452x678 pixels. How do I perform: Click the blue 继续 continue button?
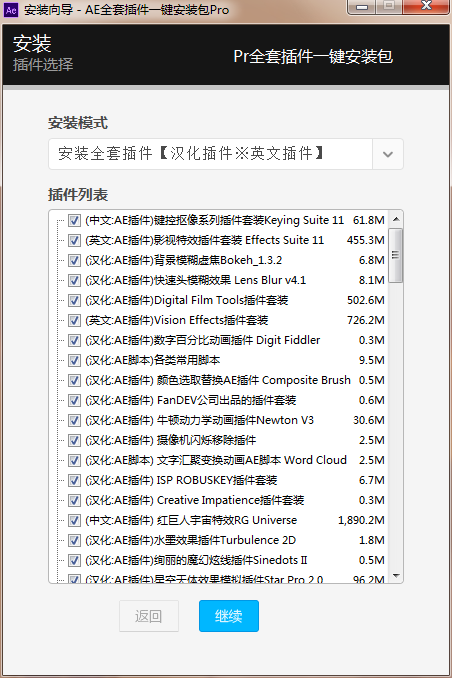[x=229, y=616]
